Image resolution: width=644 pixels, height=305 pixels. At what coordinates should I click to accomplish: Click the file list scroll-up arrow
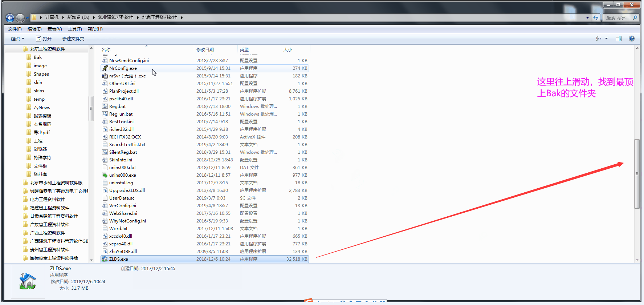point(637,48)
